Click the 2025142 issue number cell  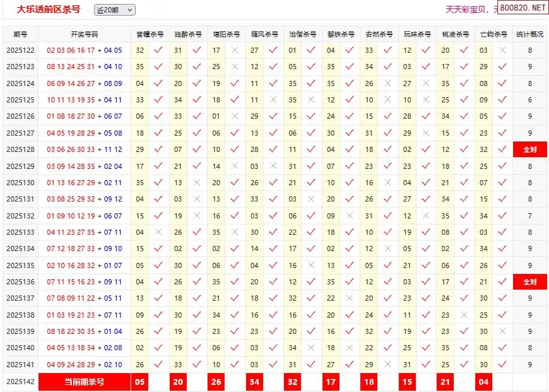tap(20, 382)
